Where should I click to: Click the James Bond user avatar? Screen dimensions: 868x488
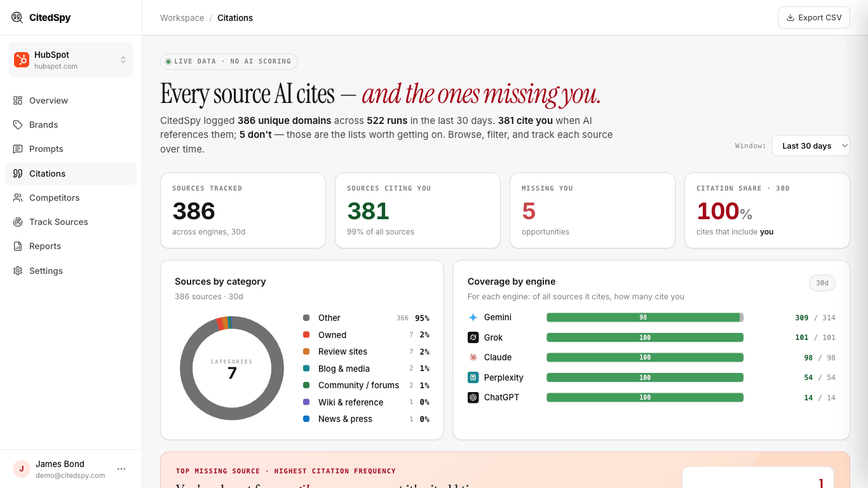[22, 469]
